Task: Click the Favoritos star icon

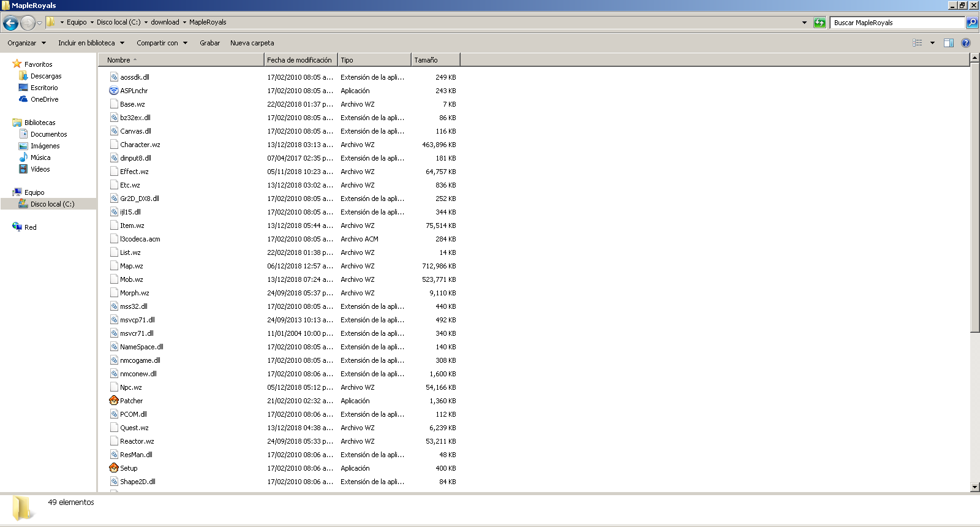Action: (17, 64)
